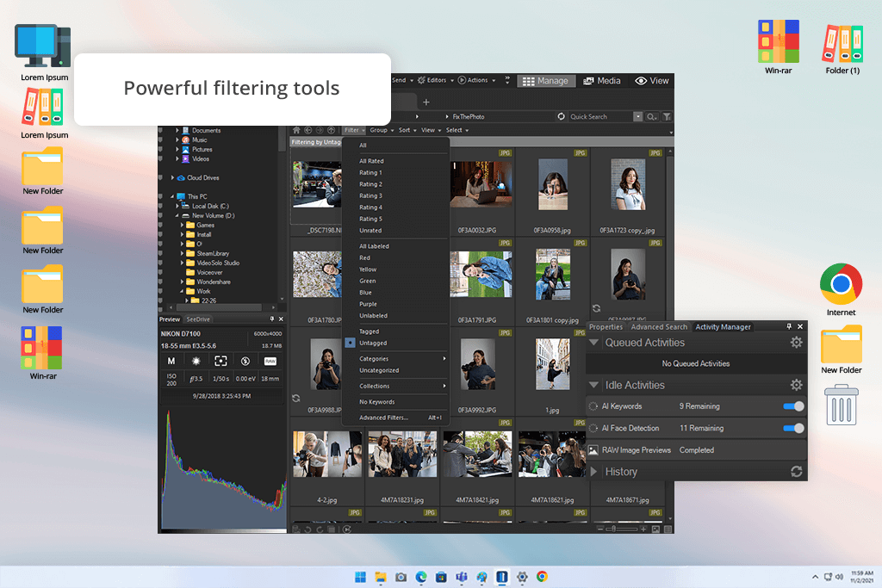The image size is (882, 588).
Task: Select thumbnail 4M7A18231.jpg
Action: pos(402,461)
